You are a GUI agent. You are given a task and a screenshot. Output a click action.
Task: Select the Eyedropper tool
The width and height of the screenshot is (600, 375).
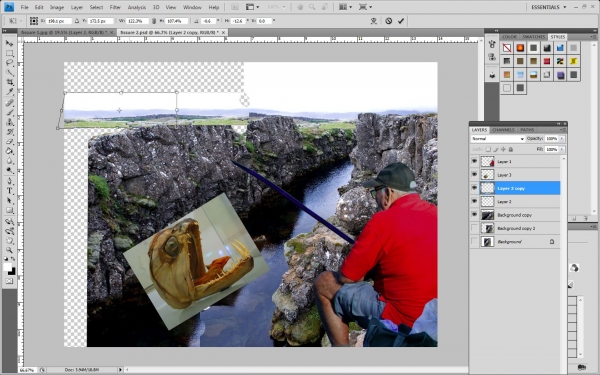coord(9,91)
